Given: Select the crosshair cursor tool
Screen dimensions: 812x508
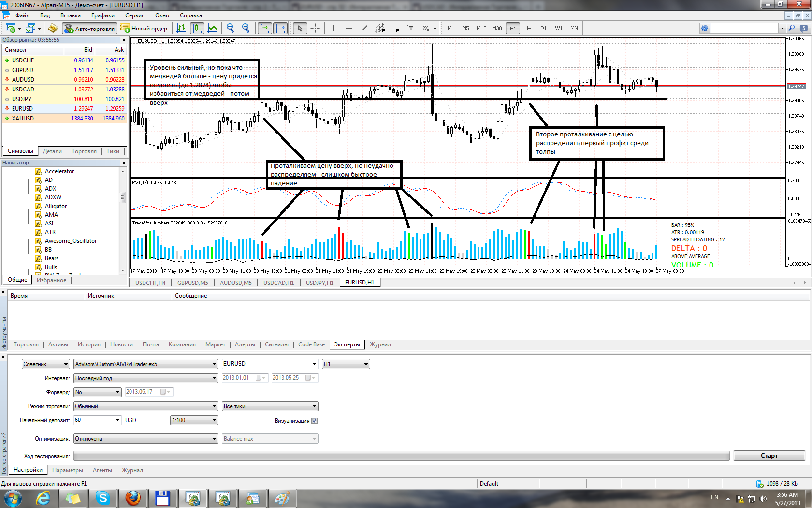Looking at the screenshot, I should (315, 28).
